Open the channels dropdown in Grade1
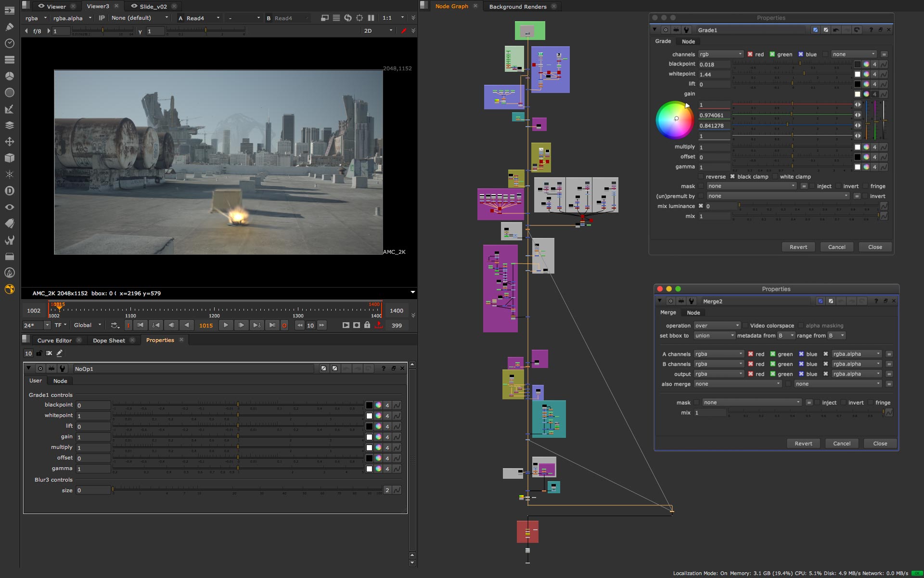Viewport: 924px width, 578px height. tap(721, 54)
